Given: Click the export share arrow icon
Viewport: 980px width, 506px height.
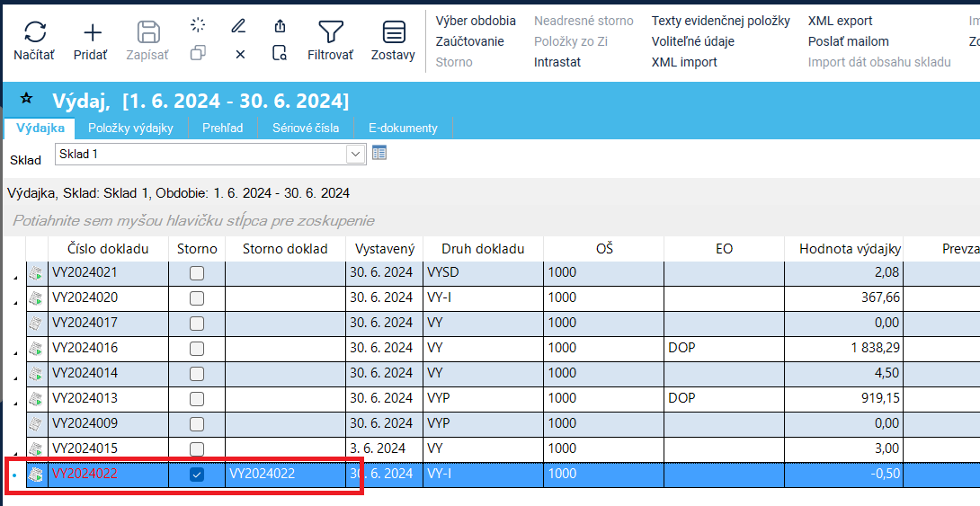Looking at the screenshot, I should [280, 25].
